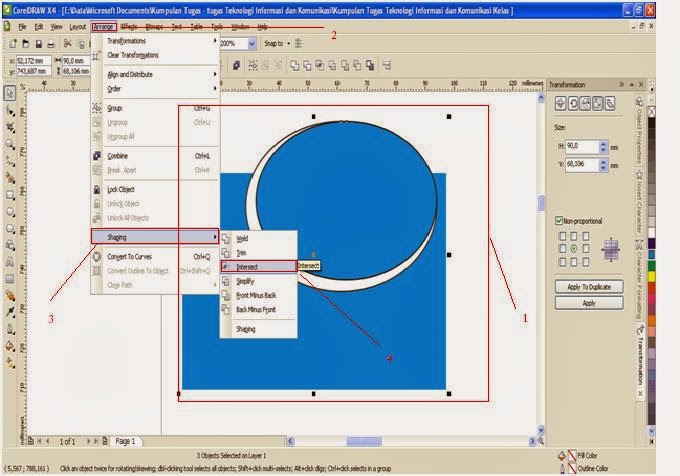Click the Group icon on the property bar
Image resolution: width=680 pixels, height=476 pixels.
click(253, 65)
